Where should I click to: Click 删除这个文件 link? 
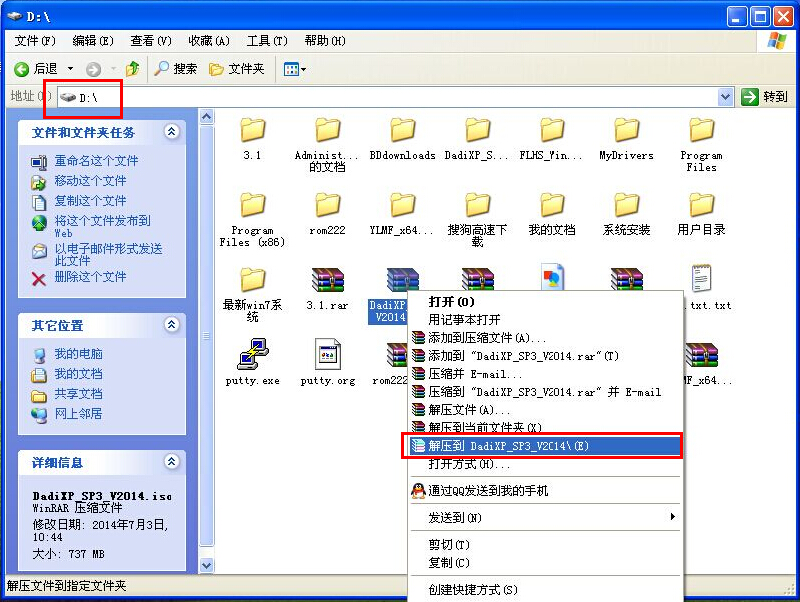(90, 277)
